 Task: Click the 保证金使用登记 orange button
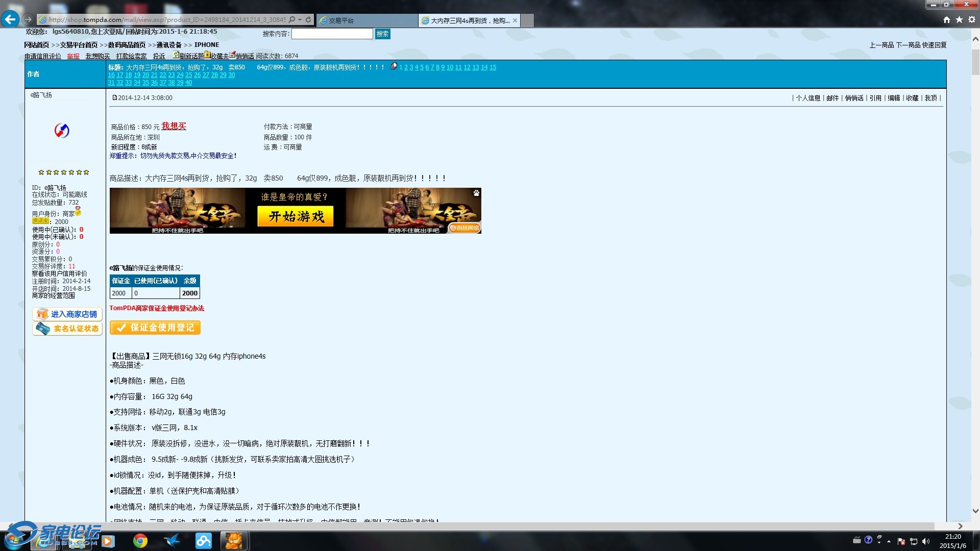pyautogui.click(x=155, y=328)
